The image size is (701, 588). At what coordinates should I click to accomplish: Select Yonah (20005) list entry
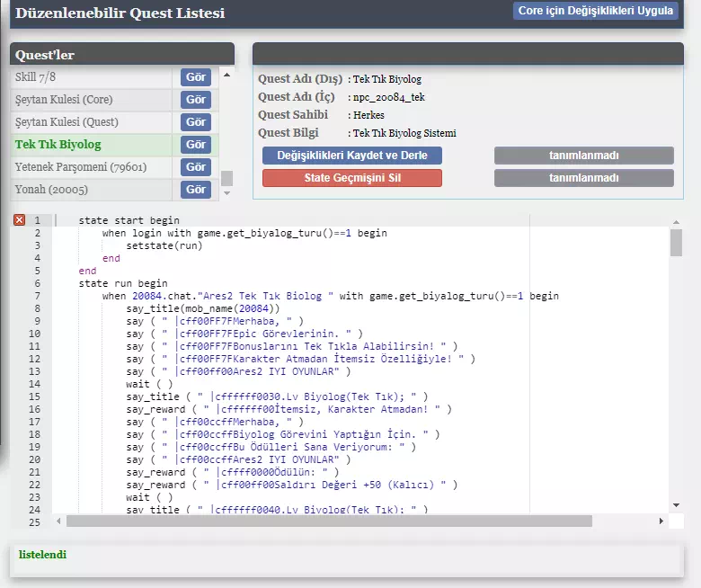click(91, 189)
